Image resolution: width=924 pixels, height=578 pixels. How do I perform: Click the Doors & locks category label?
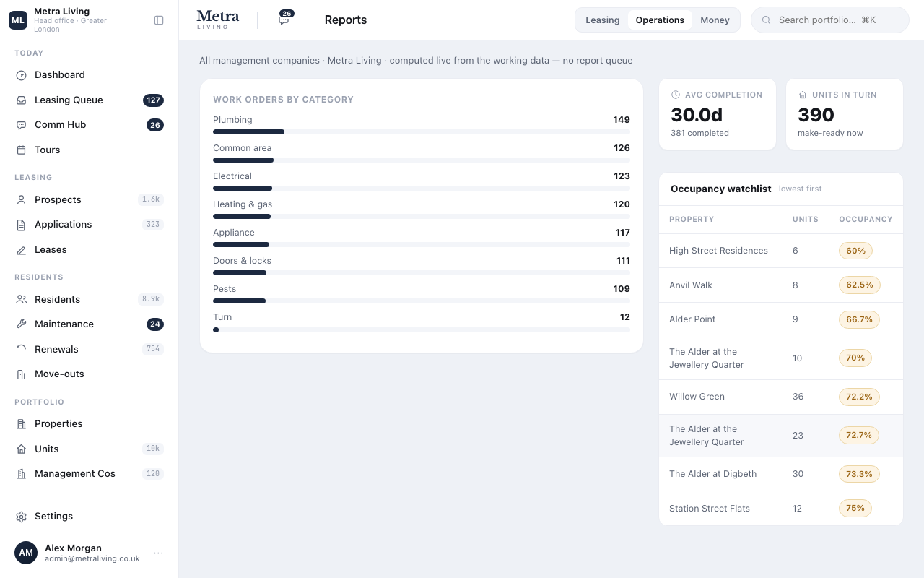242,261
